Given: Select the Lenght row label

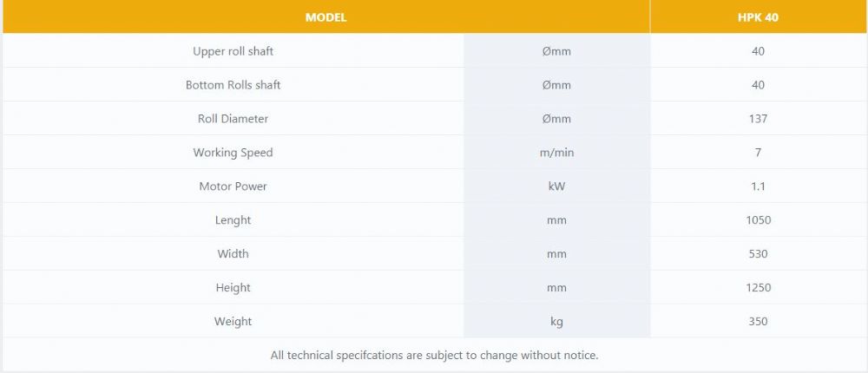Looking at the screenshot, I should pyautogui.click(x=233, y=219).
